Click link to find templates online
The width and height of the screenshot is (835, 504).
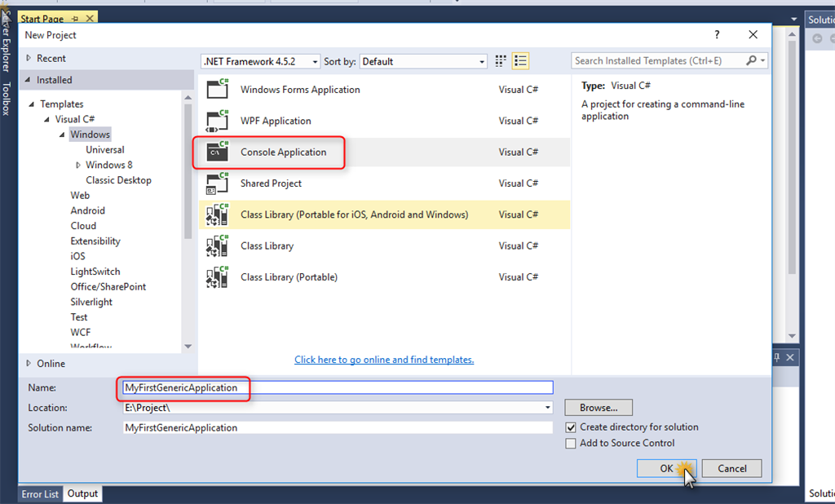coord(384,360)
